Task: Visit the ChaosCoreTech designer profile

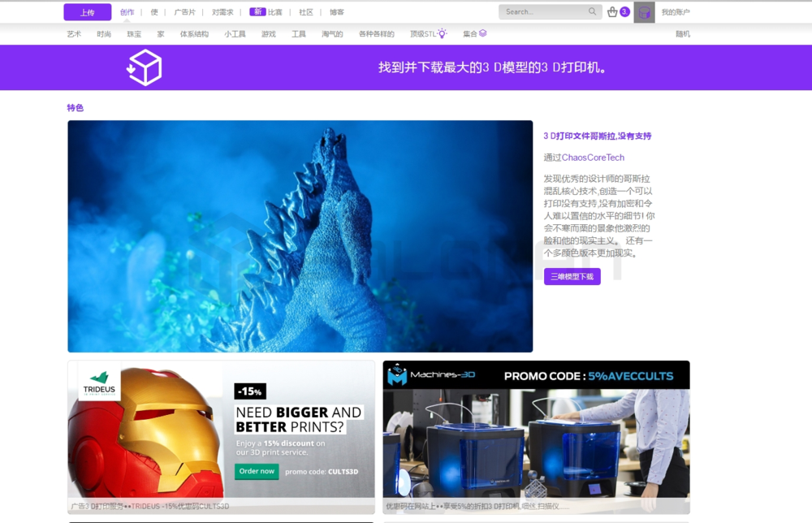Action: click(593, 158)
